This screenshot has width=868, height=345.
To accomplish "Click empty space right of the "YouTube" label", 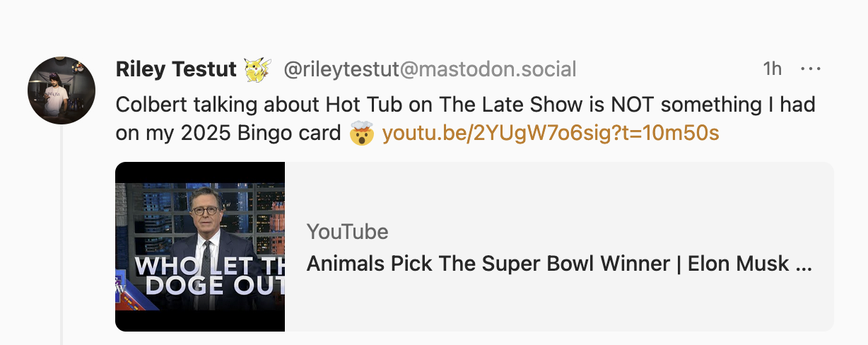I will coord(601,232).
